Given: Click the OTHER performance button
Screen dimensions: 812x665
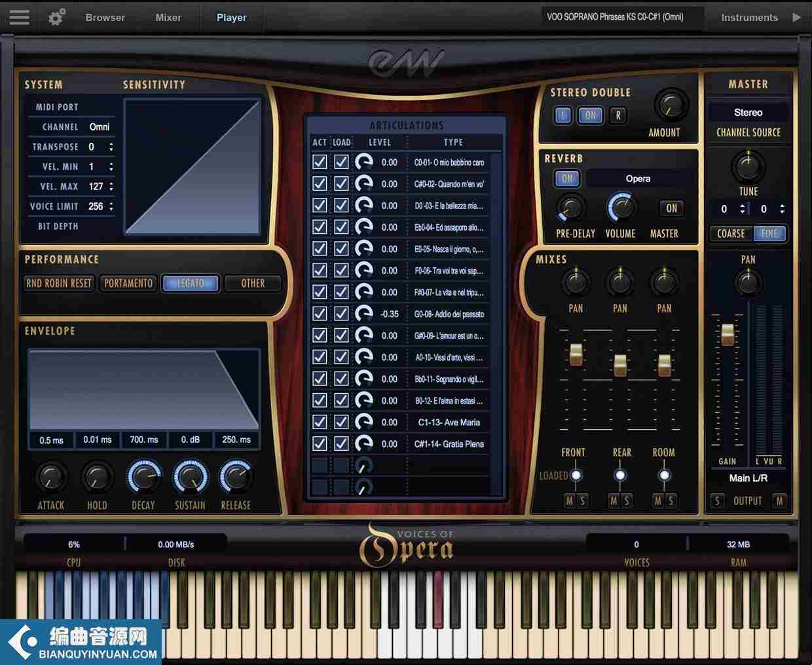Looking at the screenshot, I should [253, 283].
